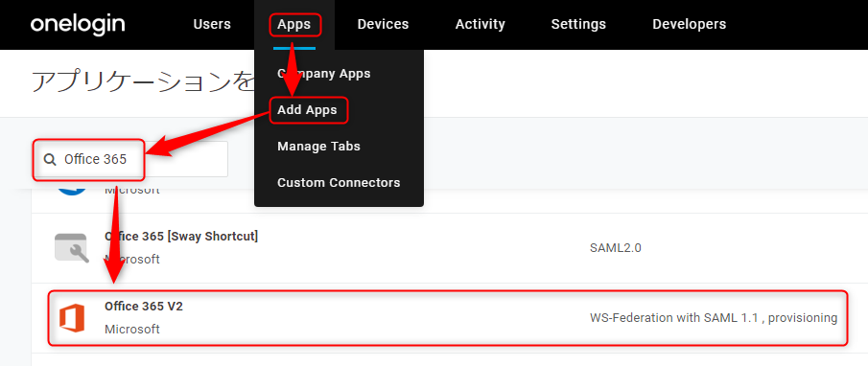Click the Sway Shortcut wrench icon
Screen dimensions: 868x366
click(71, 248)
